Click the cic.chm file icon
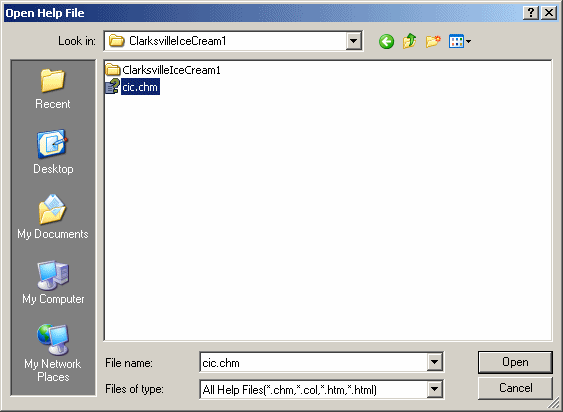This screenshot has width=563, height=412. [112, 87]
